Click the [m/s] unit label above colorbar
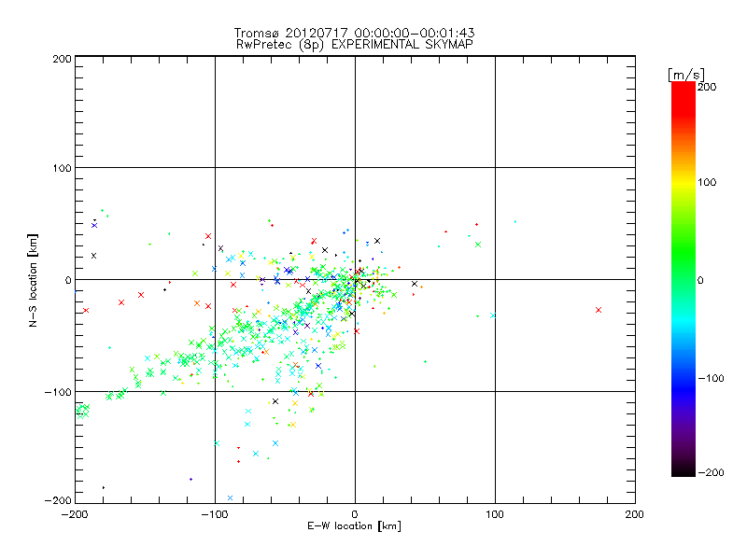Screen dimensions: 747x560 [686, 75]
